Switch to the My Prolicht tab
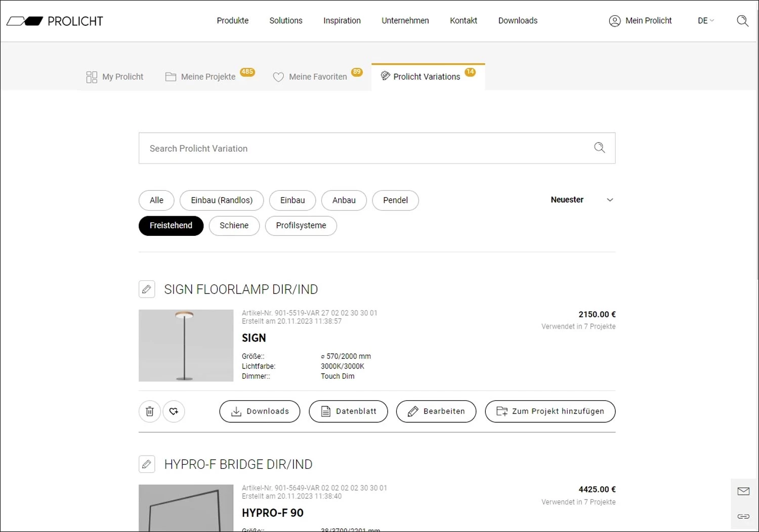This screenshot has width=759, height=532. pyautogui.click(x=115, y=77)
